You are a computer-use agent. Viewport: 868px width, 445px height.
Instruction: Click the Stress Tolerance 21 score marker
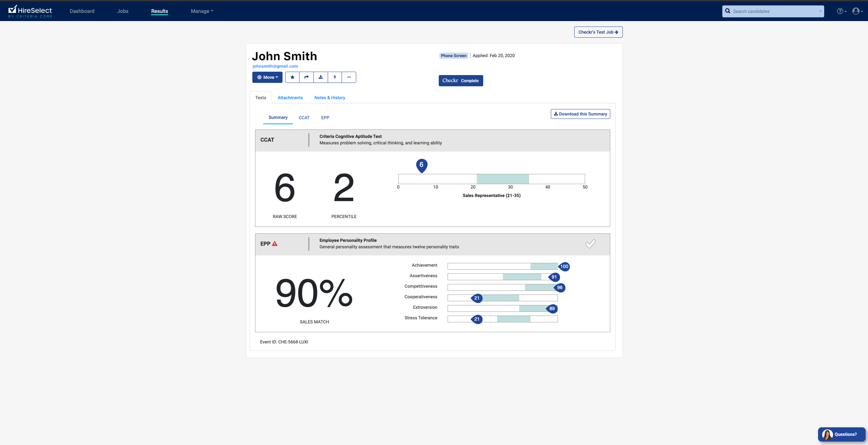477,319
